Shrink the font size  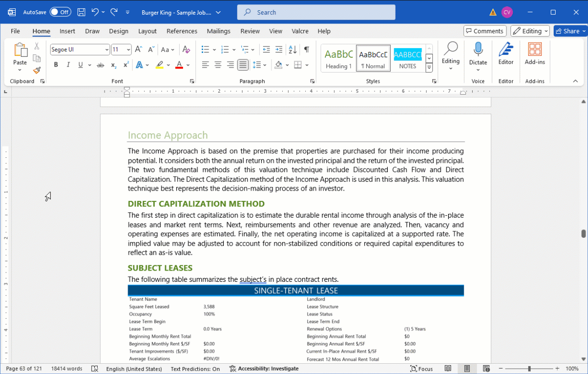click(x=151, y=50)
